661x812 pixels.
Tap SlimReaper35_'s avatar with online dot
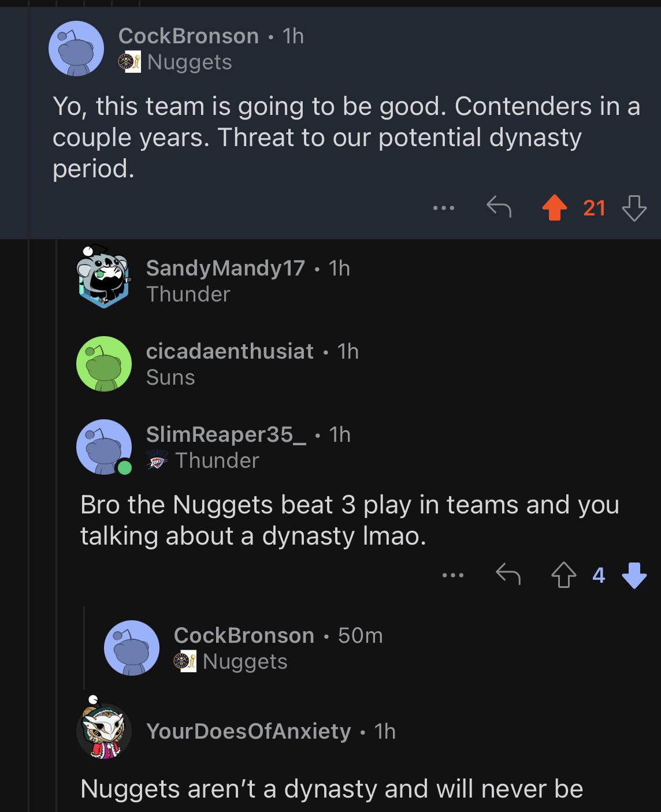(104, 447)
